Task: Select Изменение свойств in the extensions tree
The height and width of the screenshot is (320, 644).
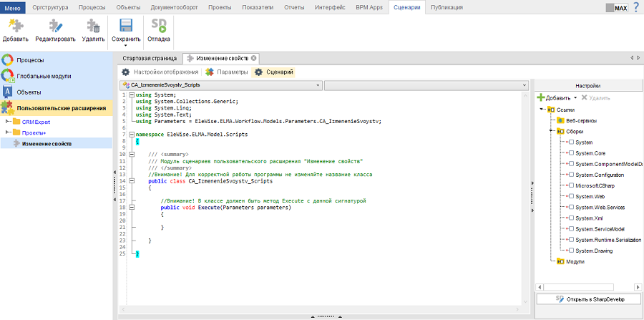Action: (46, 143)
